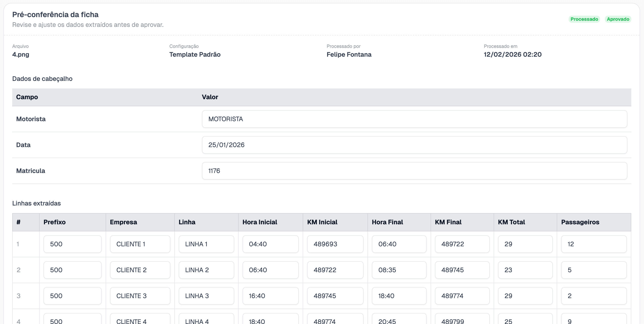Click the file name 4.png
Screen dimensions: 644x324
21,54
